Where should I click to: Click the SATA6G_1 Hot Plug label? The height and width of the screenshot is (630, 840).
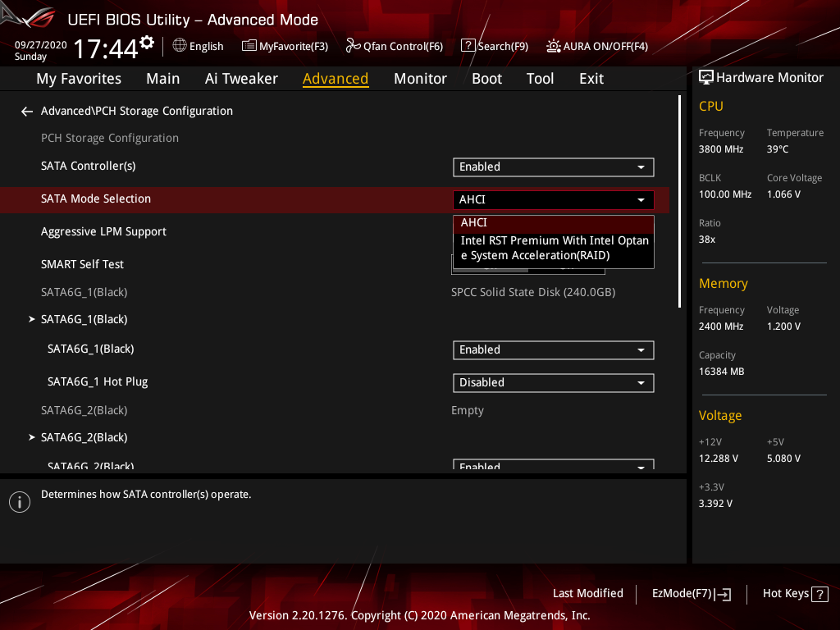click(98, 382)
